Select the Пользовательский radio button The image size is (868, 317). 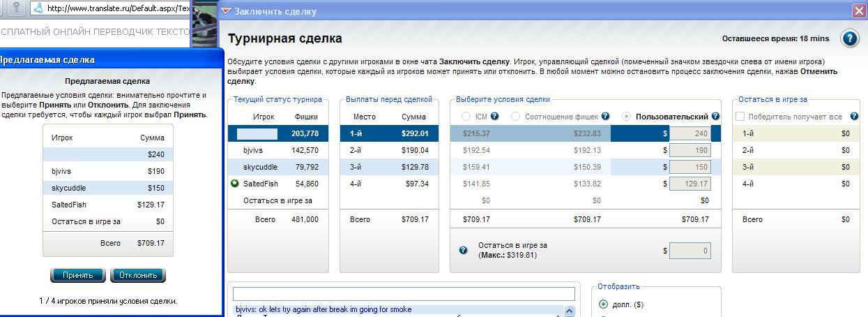pos(626,117)
